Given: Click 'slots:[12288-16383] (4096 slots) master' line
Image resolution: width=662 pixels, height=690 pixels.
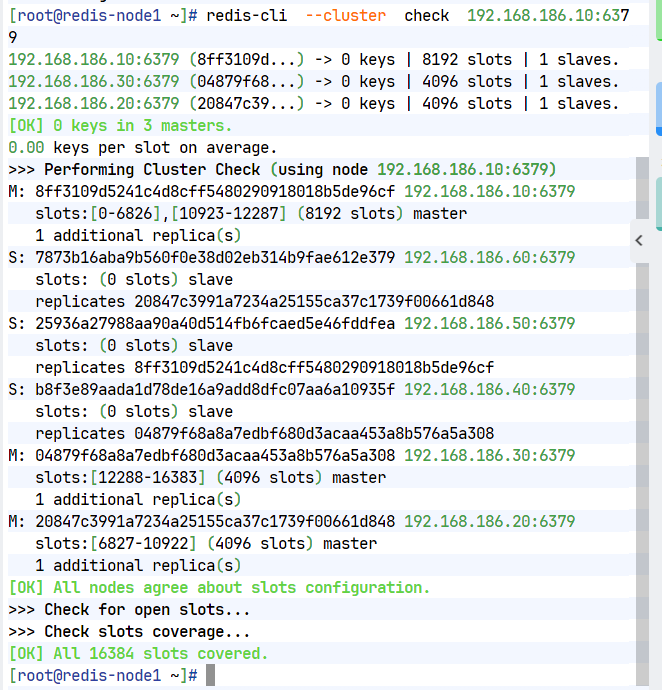Looking at the screenshot, I should (210, 478).
